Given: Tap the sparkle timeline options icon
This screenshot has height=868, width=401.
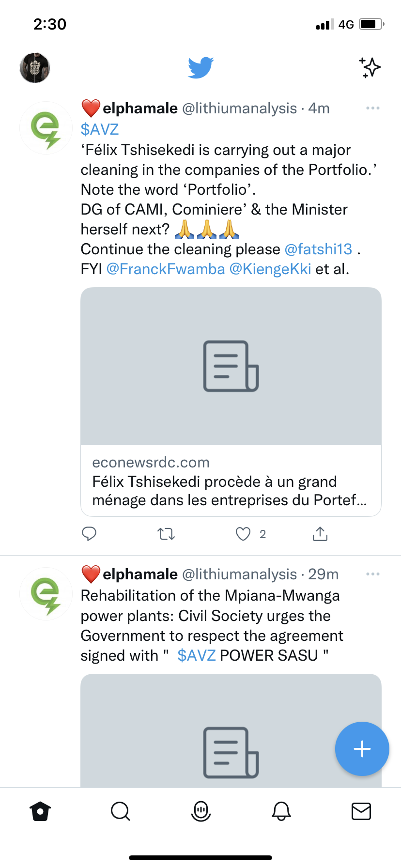Looking at the screenshot, I should pyautogui.click(x=370, y=67).
